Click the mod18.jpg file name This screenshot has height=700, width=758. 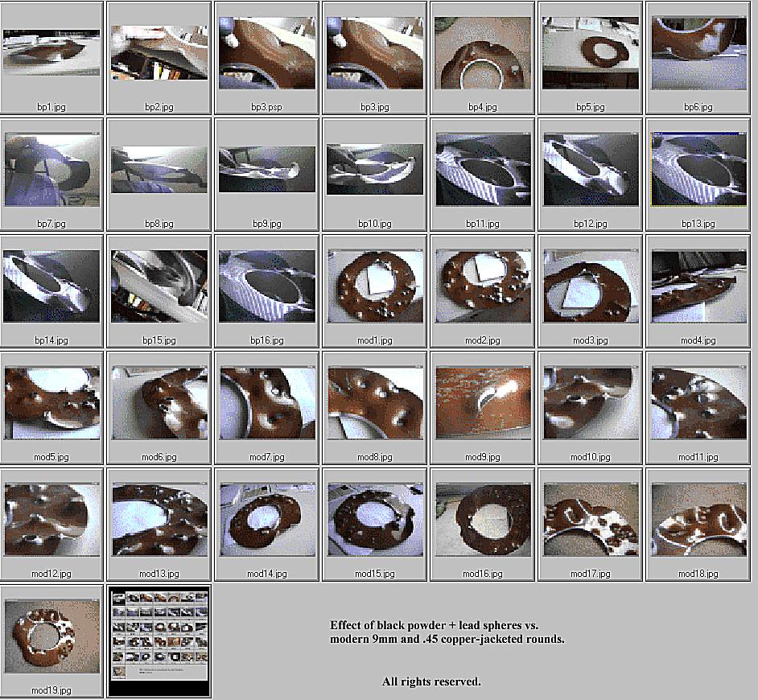point(698,574)
